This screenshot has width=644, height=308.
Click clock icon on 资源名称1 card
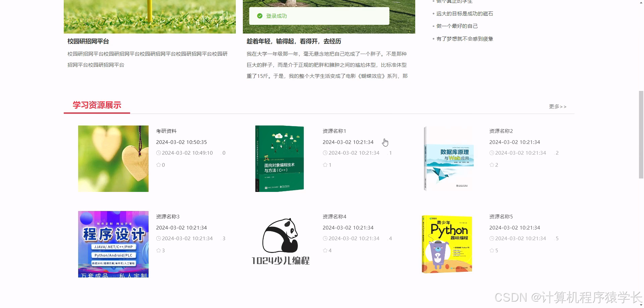(325, 153)
